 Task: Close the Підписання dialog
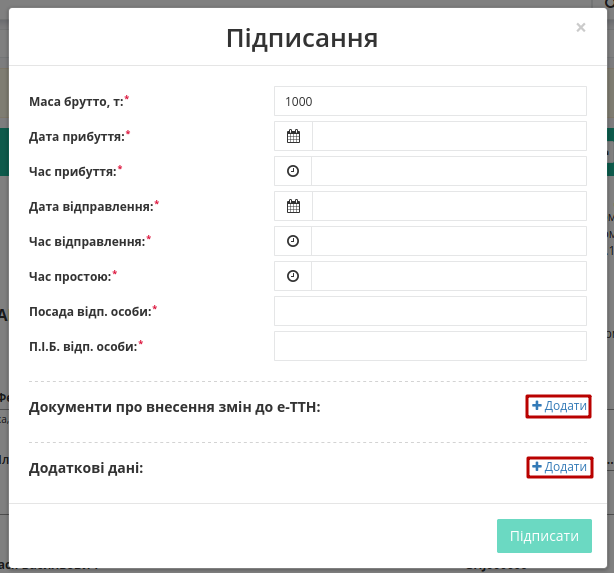tap(581, 27)
